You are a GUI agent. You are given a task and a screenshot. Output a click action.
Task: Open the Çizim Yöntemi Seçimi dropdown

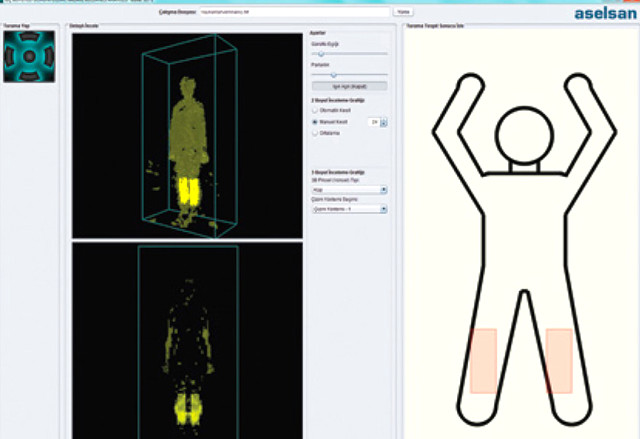350,209
